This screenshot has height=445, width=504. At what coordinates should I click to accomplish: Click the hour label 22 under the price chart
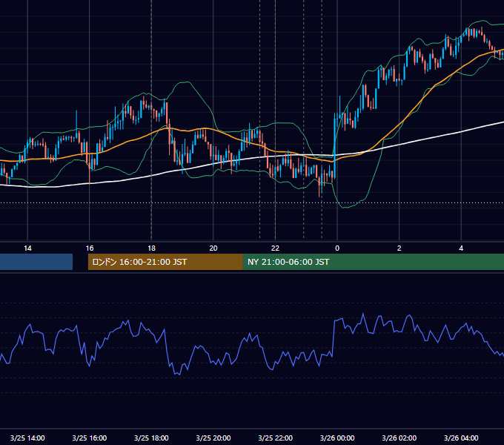[x=275, y=248]
